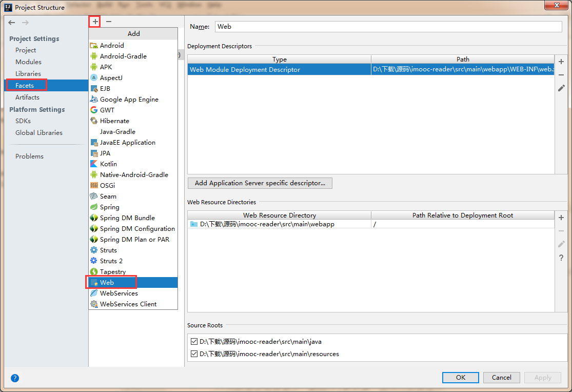
Task: Click the Name input field
Action: tap(388, 27)
